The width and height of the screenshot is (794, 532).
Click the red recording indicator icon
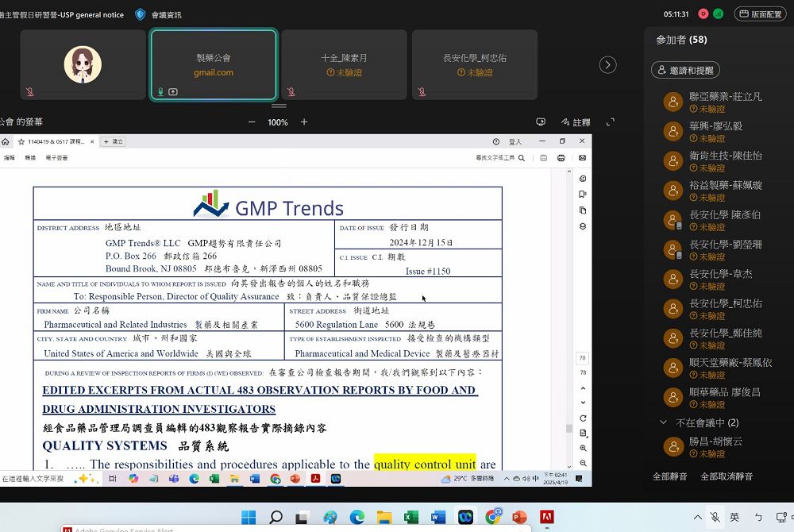click(x=703, y=14)
